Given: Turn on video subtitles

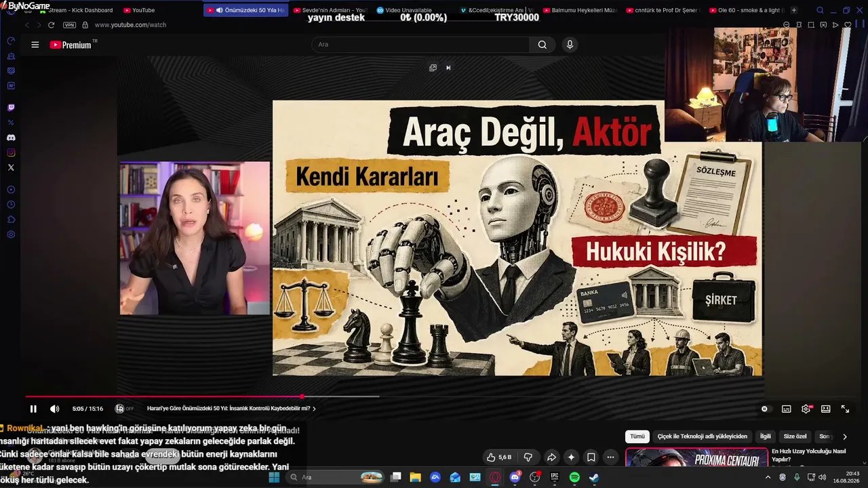Looking at the screenshot, I should (x=787, y=409).
